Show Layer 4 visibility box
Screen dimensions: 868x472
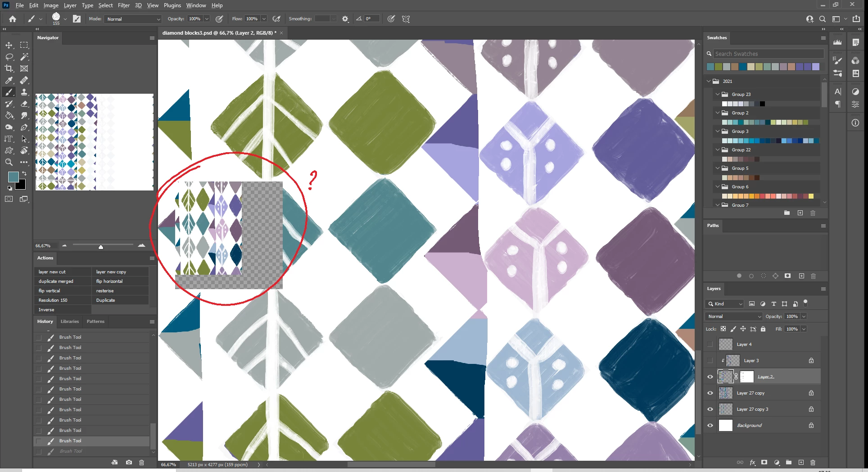coord(710,345)
